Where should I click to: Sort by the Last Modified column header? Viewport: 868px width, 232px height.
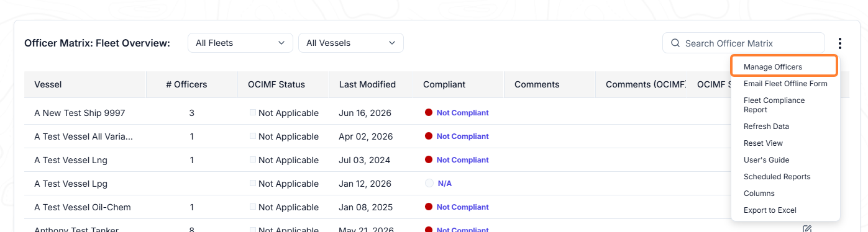(x=367, y=84)
